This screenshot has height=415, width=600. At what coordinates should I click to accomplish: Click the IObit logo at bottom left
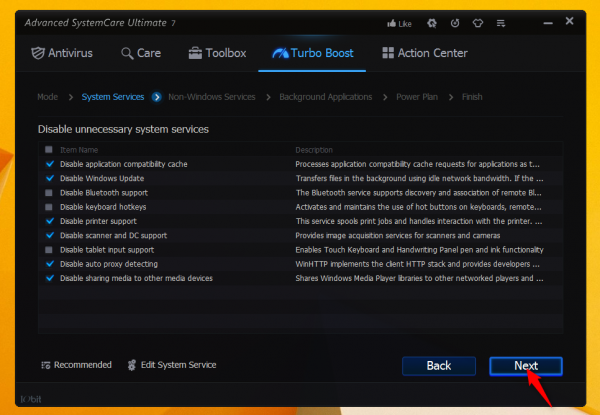coord(31,399)
